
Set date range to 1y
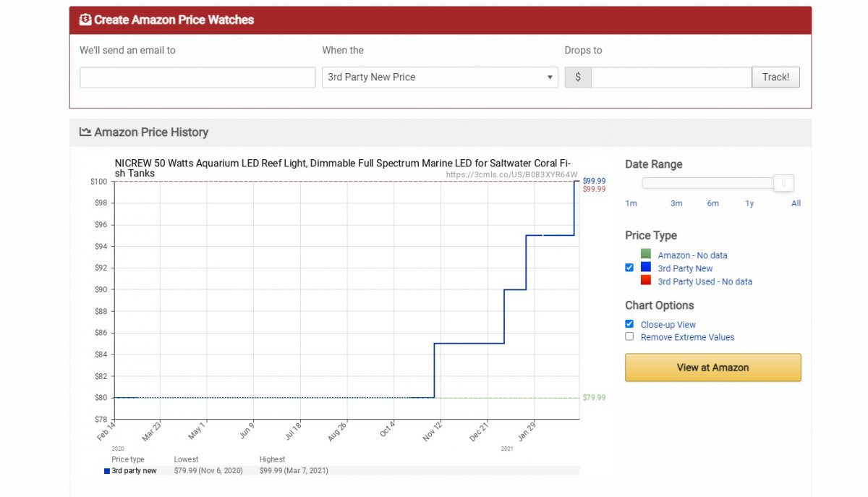[749, 203]
